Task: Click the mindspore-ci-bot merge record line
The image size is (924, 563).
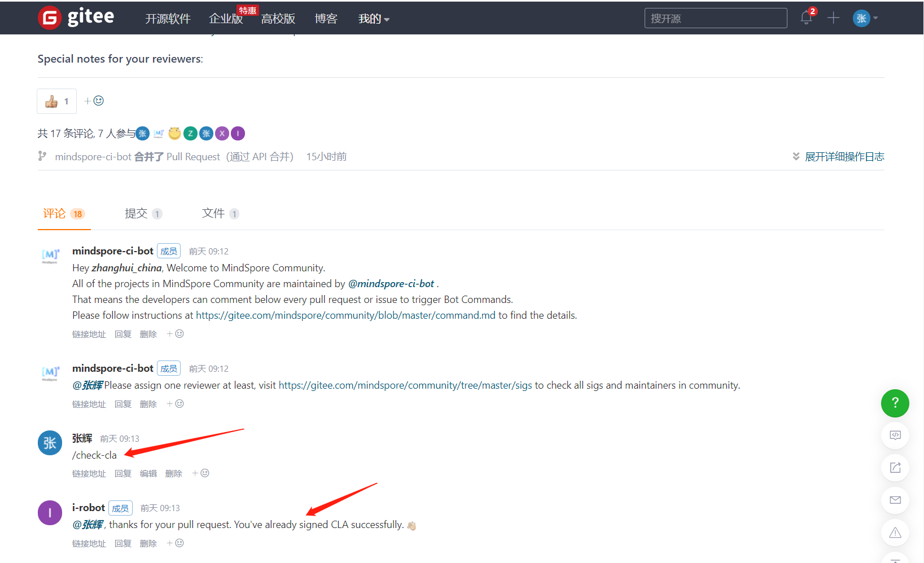Action: (192, 157)
